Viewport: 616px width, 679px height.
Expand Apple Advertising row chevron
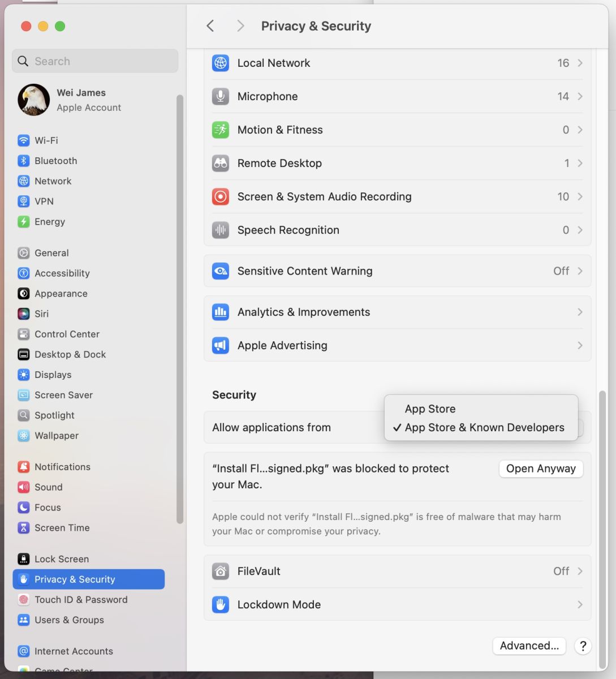[x=580, y=345]
